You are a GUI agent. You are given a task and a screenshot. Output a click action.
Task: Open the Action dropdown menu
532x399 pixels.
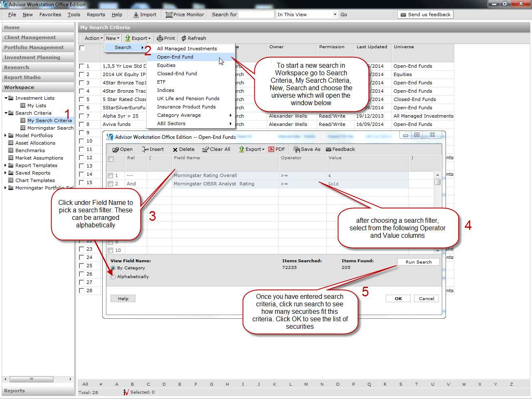click(x=94, y=38)
